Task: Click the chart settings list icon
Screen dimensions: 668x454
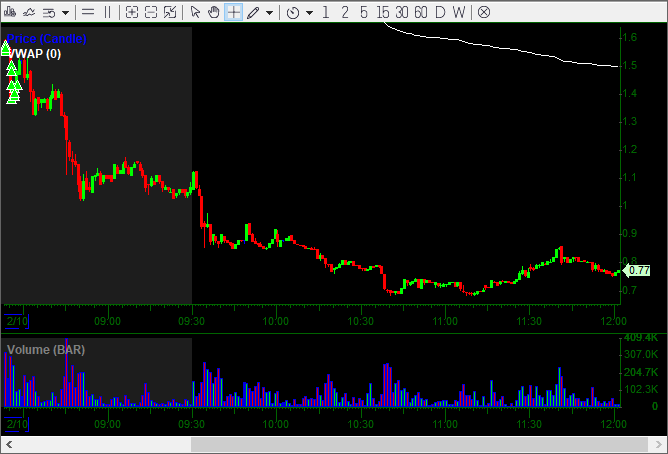Action: pos(49,13)
